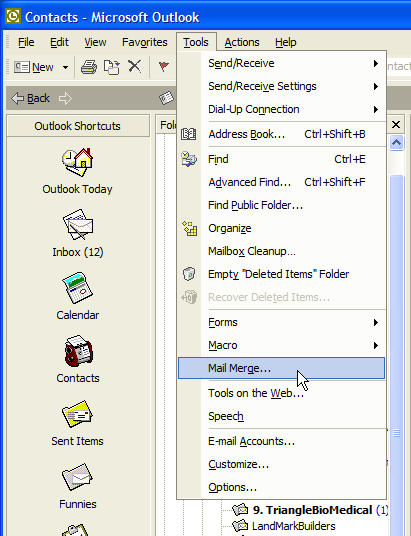This screenshot has width=411, height=536.
Task: Click the Print toolbar icon
Action: 89,67
